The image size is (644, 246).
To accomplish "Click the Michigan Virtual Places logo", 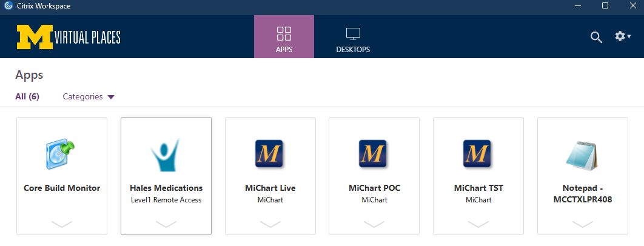I will click(x=69, y=37).
